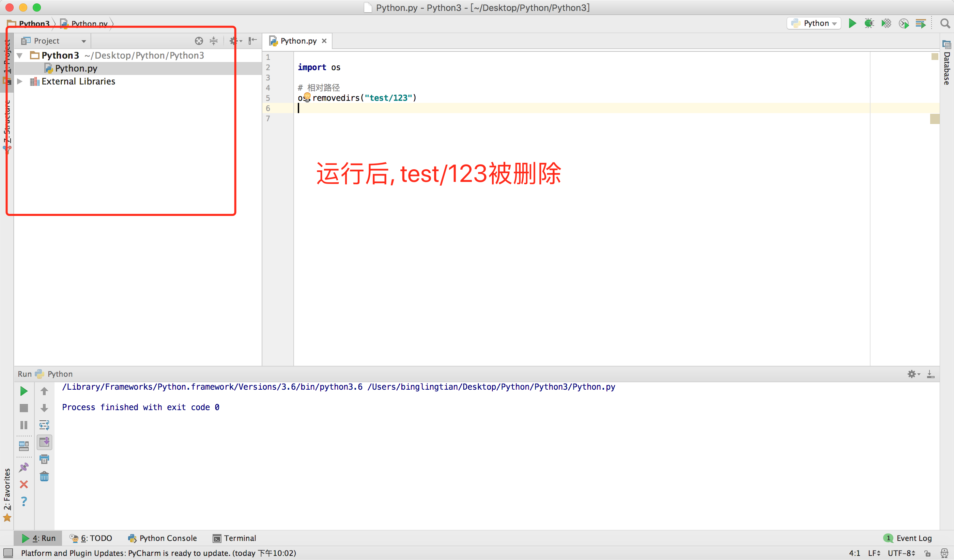Open the Event Log
954x560 pixels.
point(908,538)
